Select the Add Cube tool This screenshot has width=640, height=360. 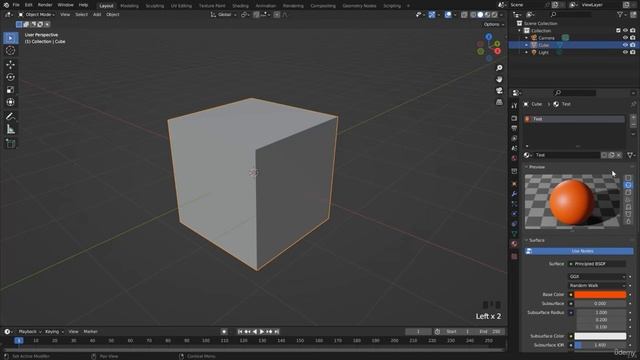[x=11, y=144]
